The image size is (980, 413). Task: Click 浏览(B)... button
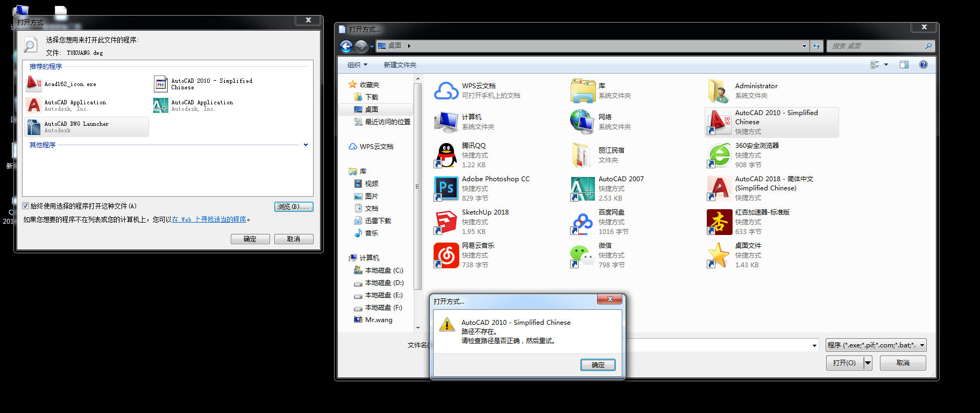(x=294, y=206)
